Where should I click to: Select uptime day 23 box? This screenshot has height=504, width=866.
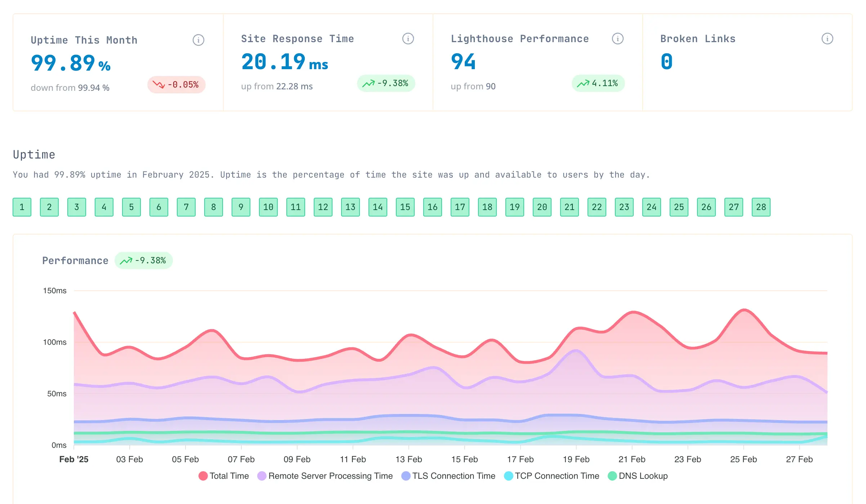pos(624,207)
